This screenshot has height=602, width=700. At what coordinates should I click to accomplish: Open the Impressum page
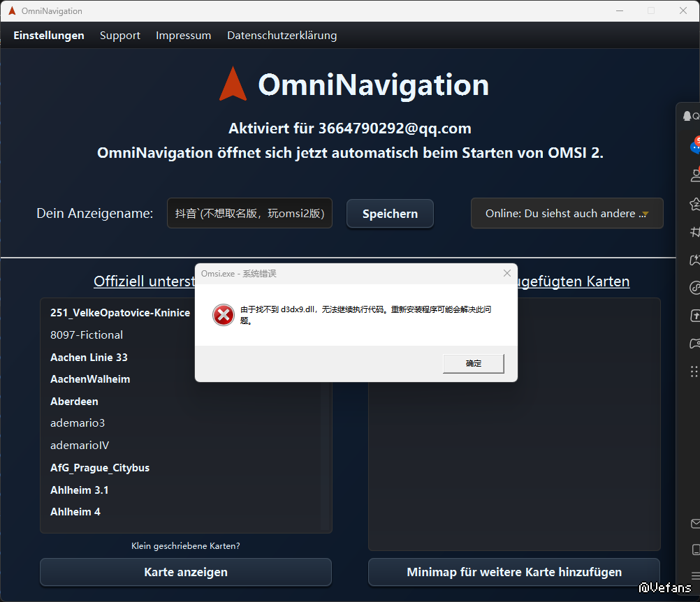coord(184,35)
